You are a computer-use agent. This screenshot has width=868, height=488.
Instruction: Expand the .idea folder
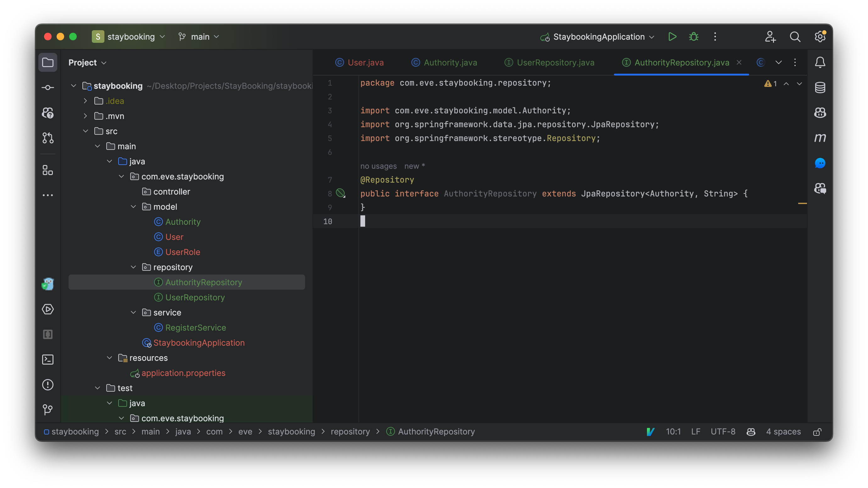[85, 101]
